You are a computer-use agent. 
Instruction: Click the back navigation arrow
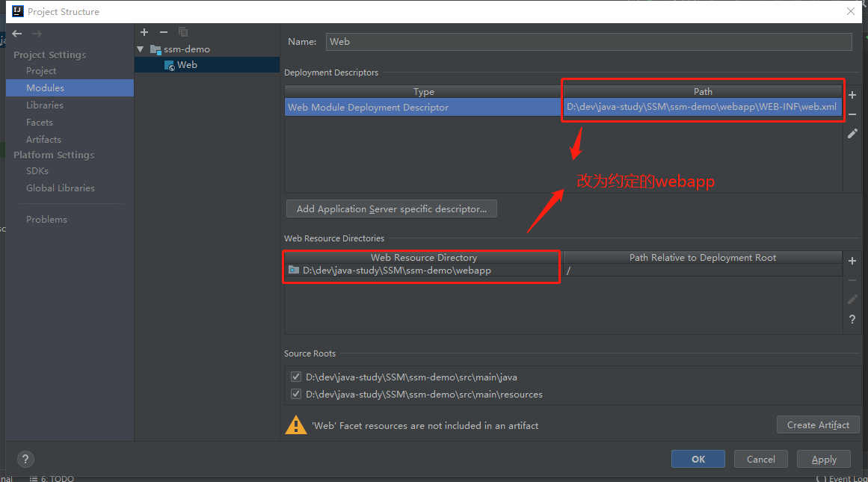(17, 34)
